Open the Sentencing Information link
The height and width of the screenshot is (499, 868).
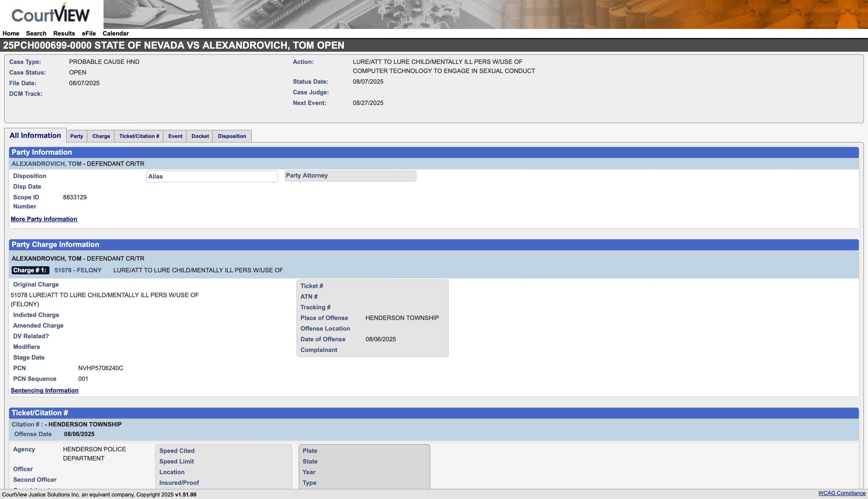coord(45,390)
